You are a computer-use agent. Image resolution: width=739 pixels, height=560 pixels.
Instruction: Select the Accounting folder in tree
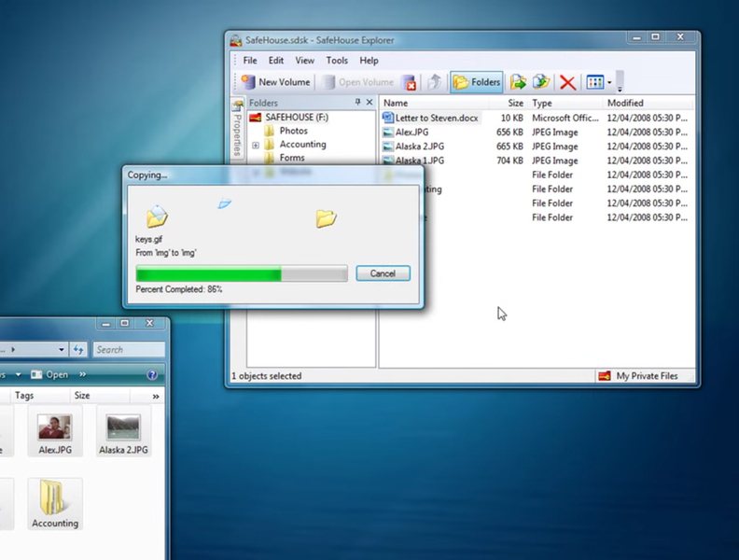pos(302,145)
